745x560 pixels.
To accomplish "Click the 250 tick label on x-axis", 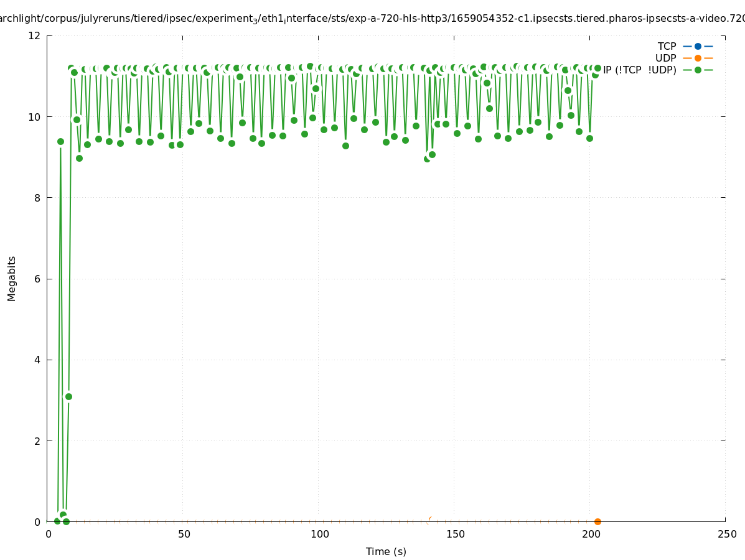I will [x=726, y=534].
